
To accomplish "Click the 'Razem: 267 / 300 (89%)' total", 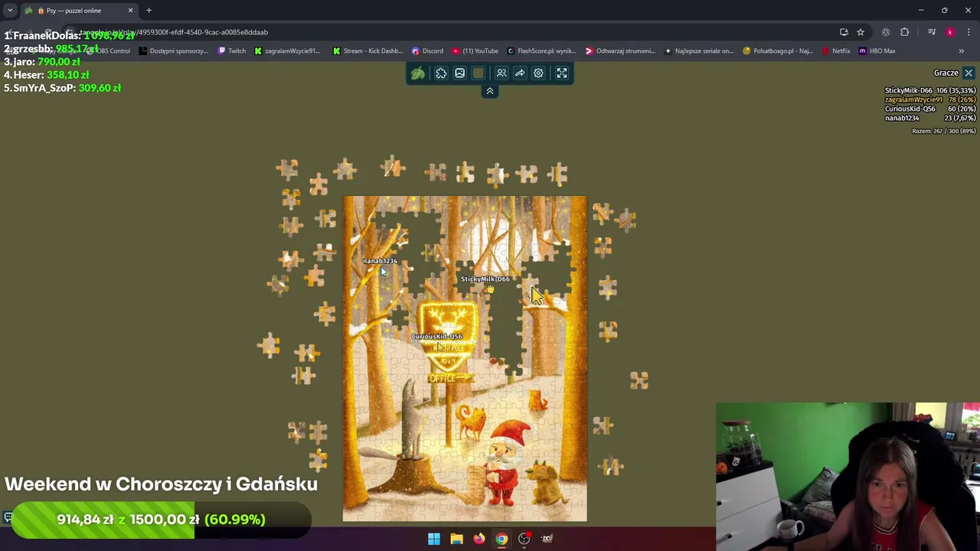I will coord(943,131).
